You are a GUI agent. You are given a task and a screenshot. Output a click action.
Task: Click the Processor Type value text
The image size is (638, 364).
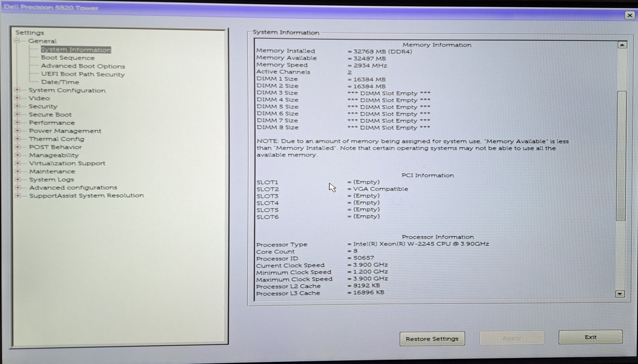418,244
